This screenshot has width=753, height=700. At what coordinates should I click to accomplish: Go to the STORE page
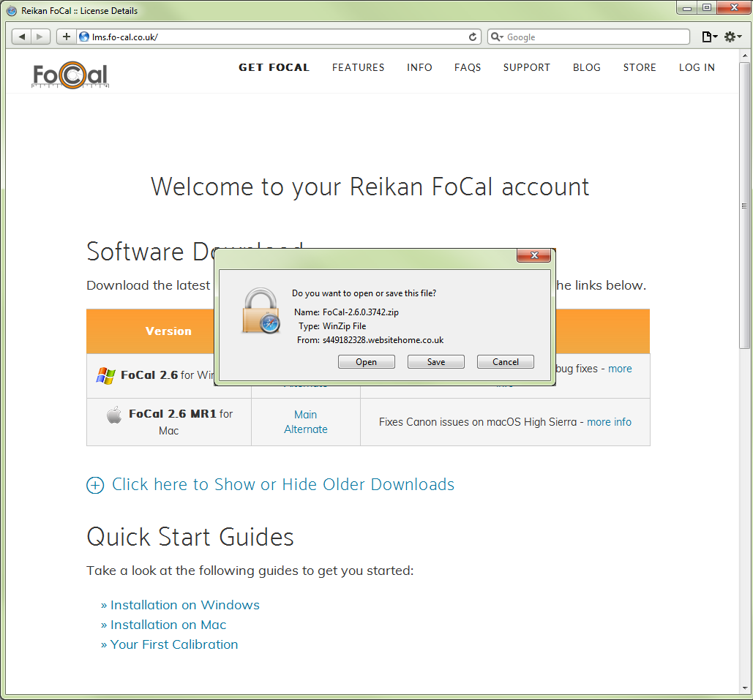(x=640, y=67)
